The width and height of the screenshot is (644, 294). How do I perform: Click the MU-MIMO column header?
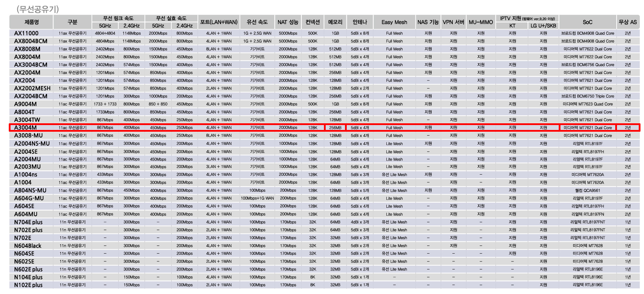click(x=481, y=22)
